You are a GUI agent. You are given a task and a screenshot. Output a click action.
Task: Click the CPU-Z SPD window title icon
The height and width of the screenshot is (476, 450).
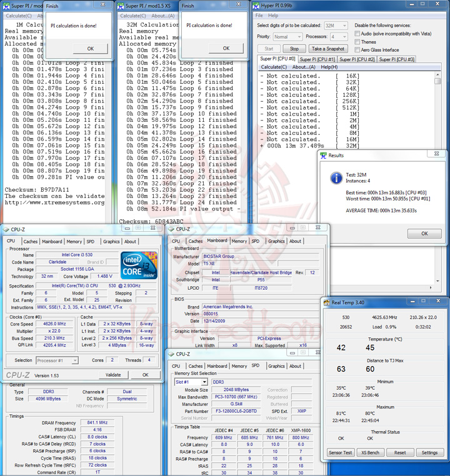pyautogui.click(x=171, y=354)
